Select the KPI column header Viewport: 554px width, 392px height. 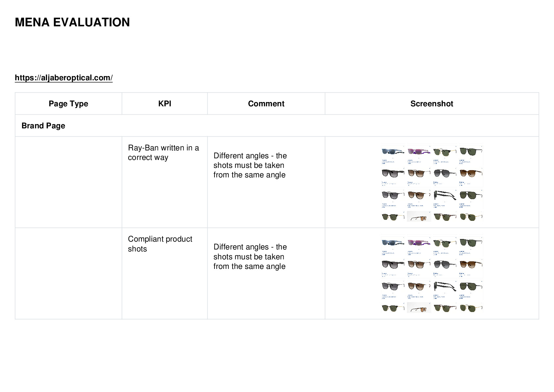164,104
